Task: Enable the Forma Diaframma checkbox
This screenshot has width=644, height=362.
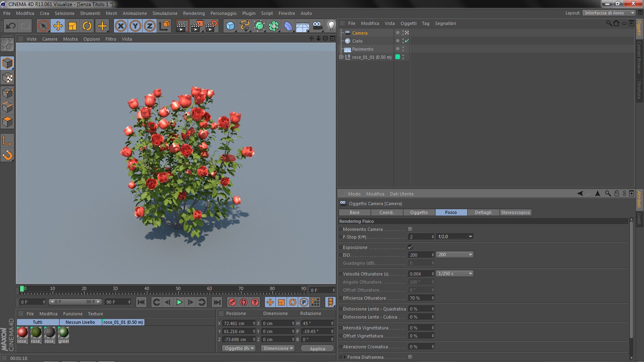Action: point(410,357)
